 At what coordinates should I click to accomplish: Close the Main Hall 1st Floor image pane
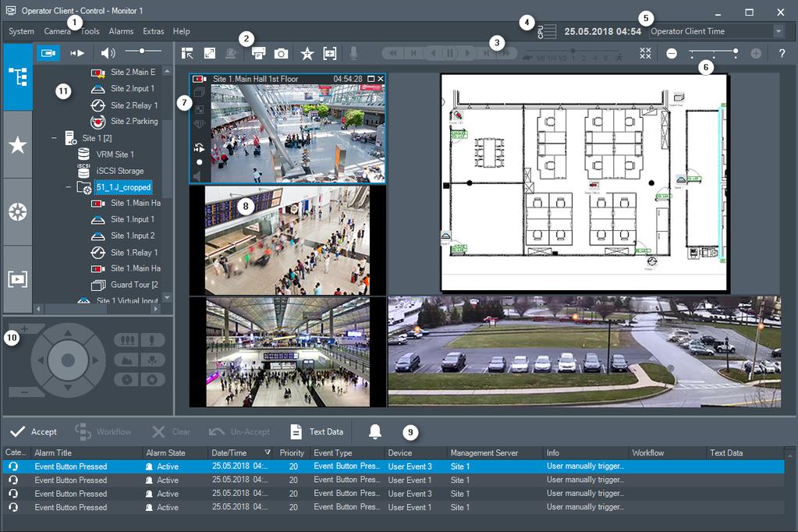[380, 79]
